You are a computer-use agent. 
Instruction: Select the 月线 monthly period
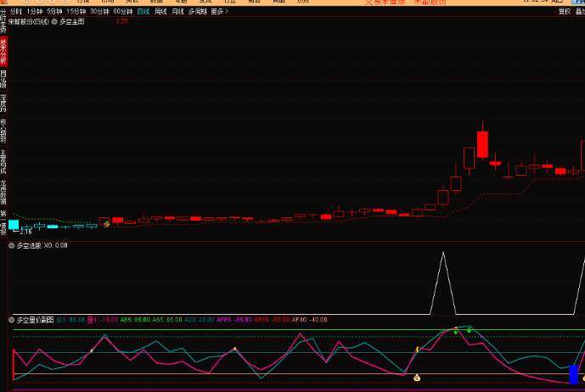(x=177, y=12)
